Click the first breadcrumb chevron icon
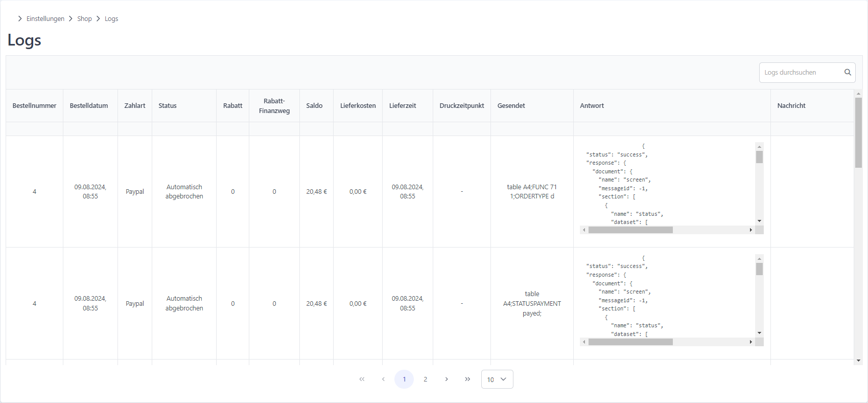Screen dimensions: 868x403 pyautogui.click(x=20, y=18)
